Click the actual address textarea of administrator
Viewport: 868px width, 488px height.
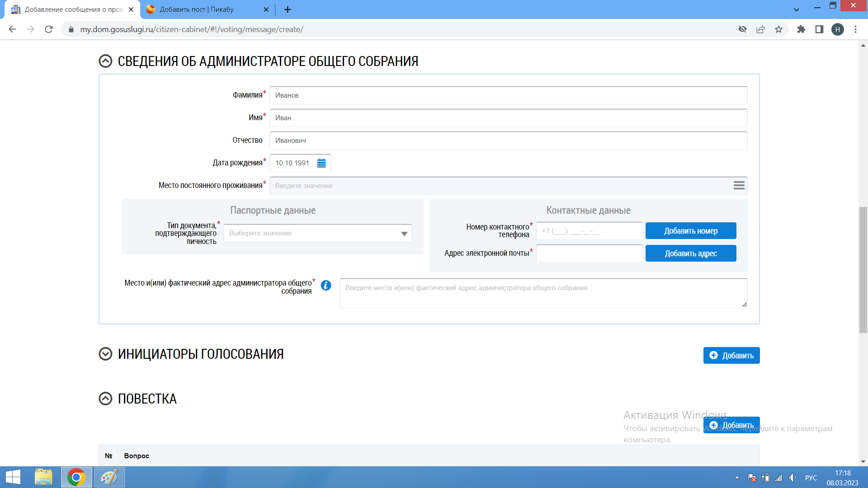click(x=543, y=293)
